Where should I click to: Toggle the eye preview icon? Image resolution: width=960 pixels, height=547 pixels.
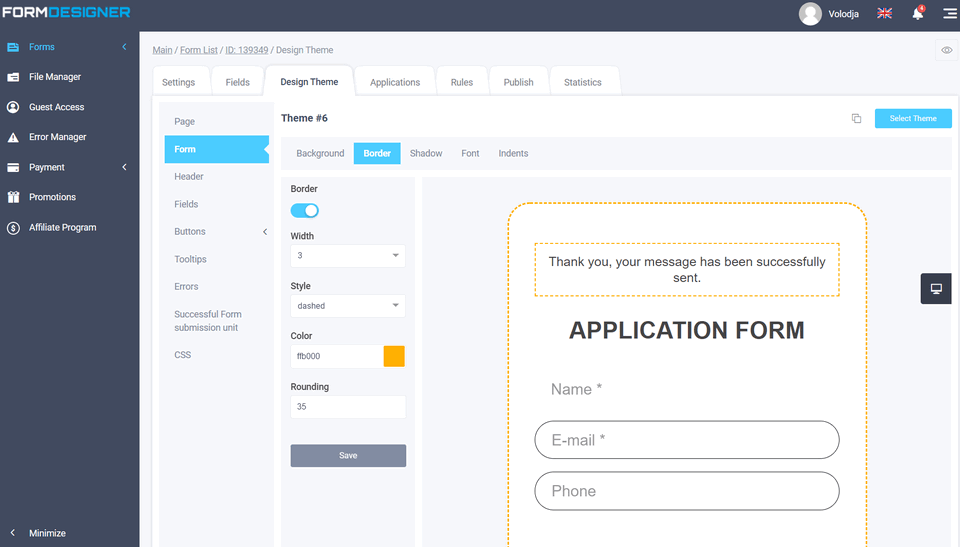[946, 50]
